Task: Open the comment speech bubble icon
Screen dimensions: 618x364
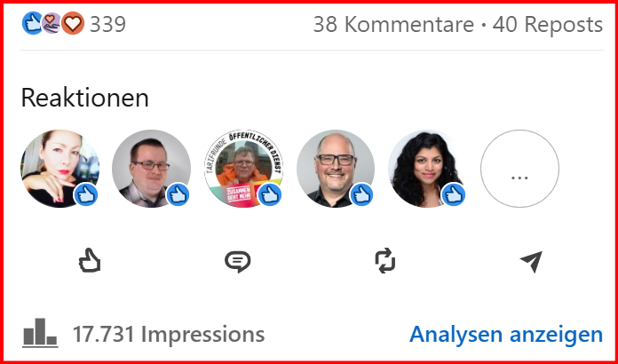Action: point(237,261)
